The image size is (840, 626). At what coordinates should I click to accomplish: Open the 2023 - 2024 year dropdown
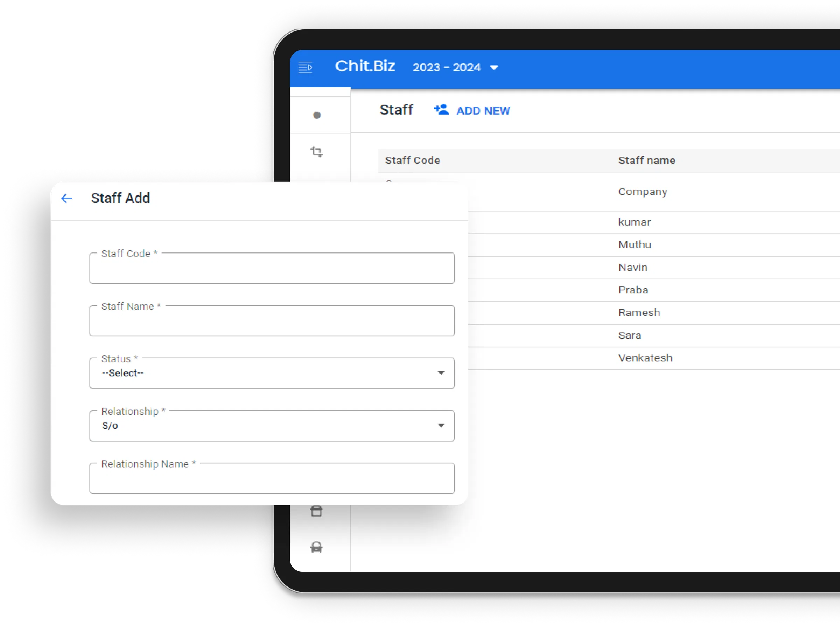tap(455, 67)
